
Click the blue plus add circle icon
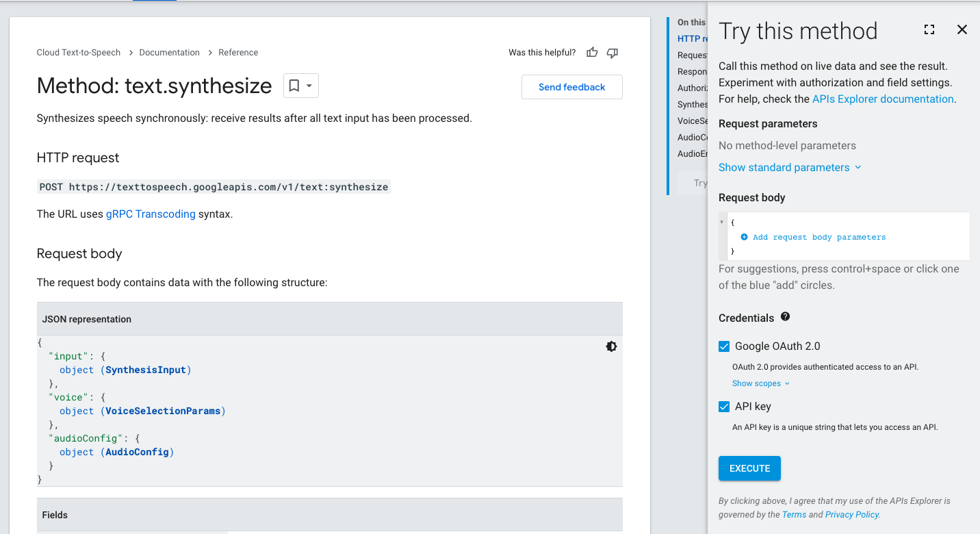pos(744,237)
